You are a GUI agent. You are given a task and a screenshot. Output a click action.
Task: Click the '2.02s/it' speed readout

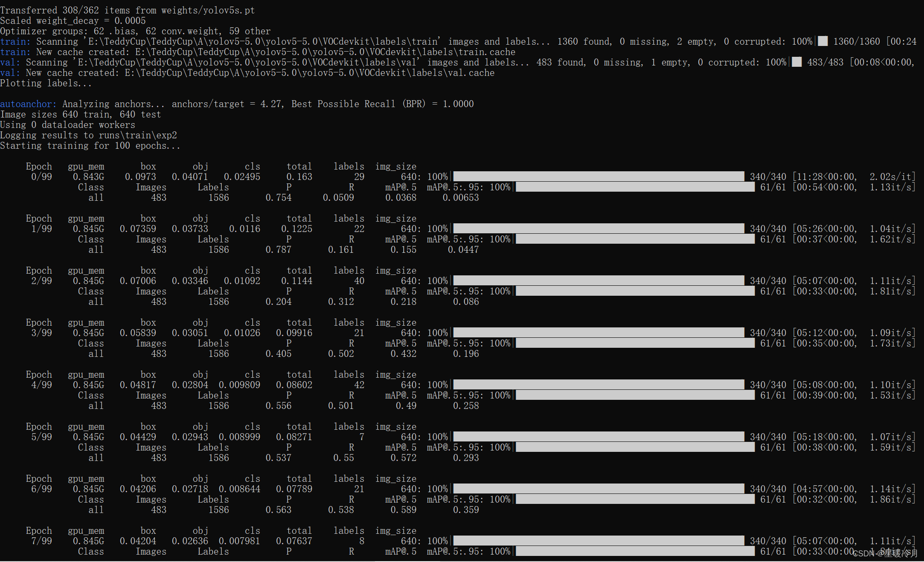click(891, 177)
